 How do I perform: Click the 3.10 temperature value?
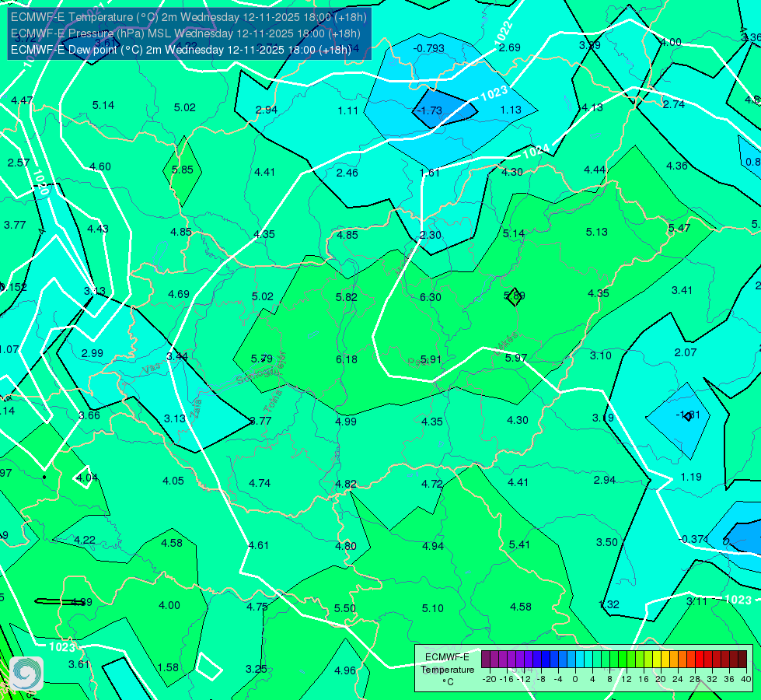(600, 355)
